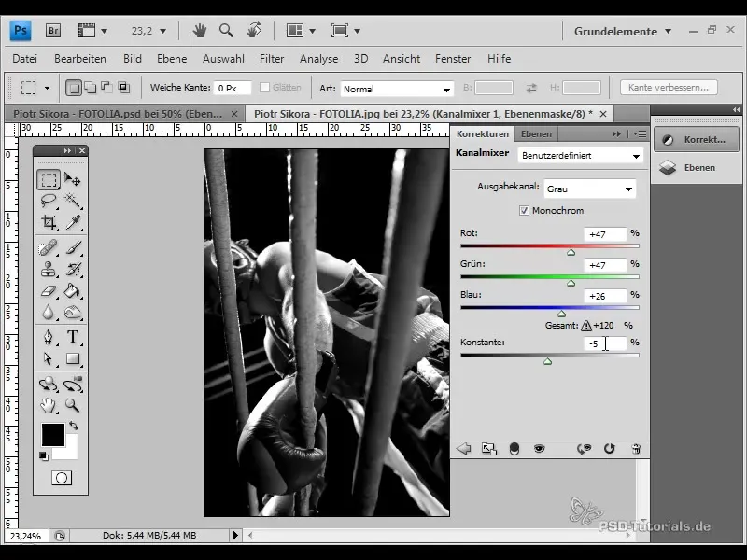Click the Blau slider handle

pos(561,314)
